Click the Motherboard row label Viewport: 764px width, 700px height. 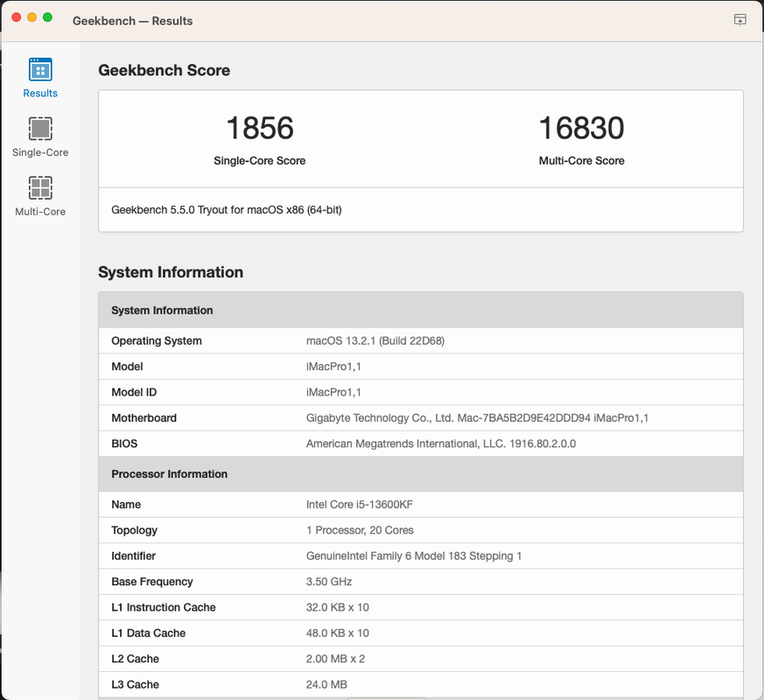pyautogui.click(x=144, y=418)
